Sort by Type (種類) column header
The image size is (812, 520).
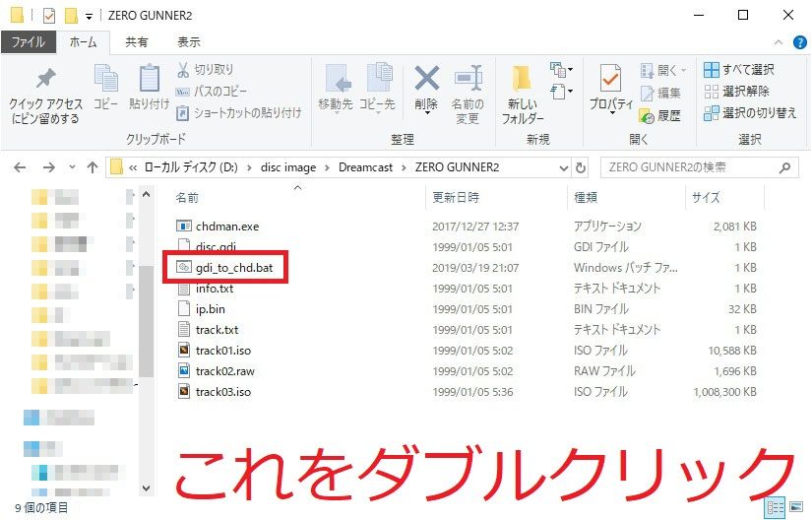pos(586,197)
